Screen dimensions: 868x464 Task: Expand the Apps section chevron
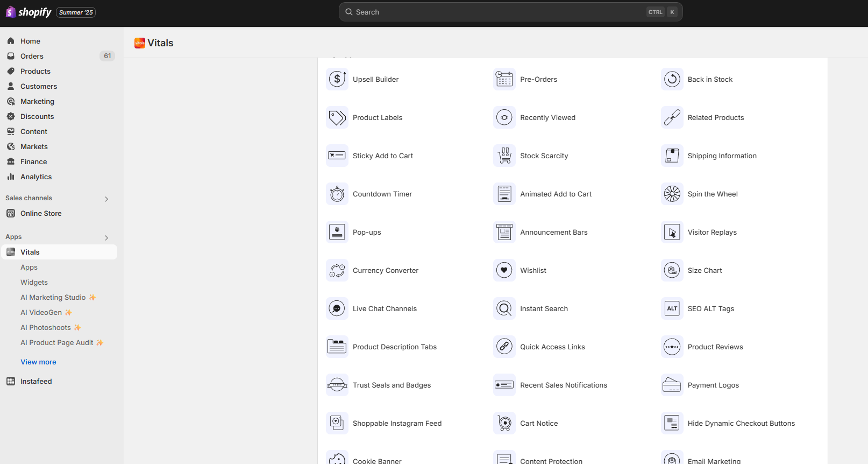(x=106, y=238)
